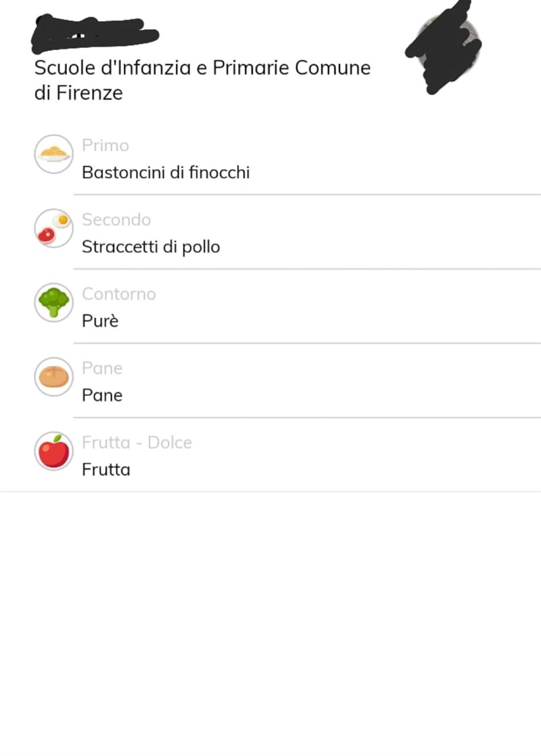Click the gray Contorno heading

click(118, 294)
